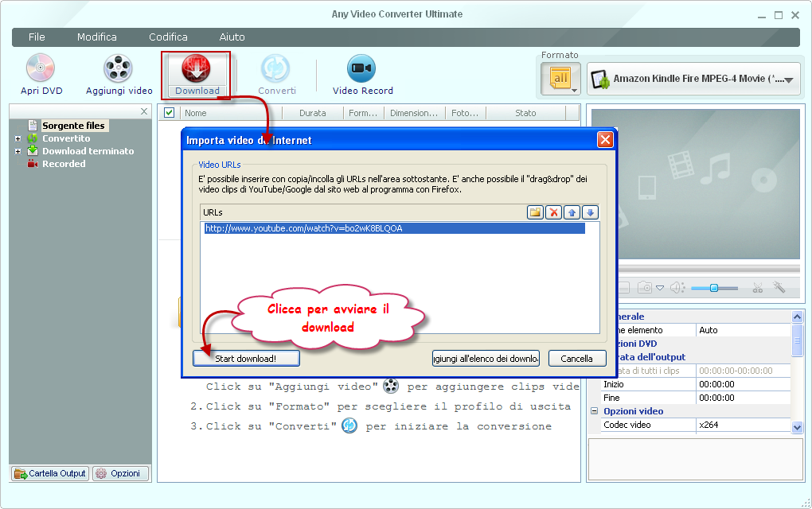Click the properties panel scrollbar thumb
Image resolution: width=812 pixels, height=509 pixels.
click(797, 340)
